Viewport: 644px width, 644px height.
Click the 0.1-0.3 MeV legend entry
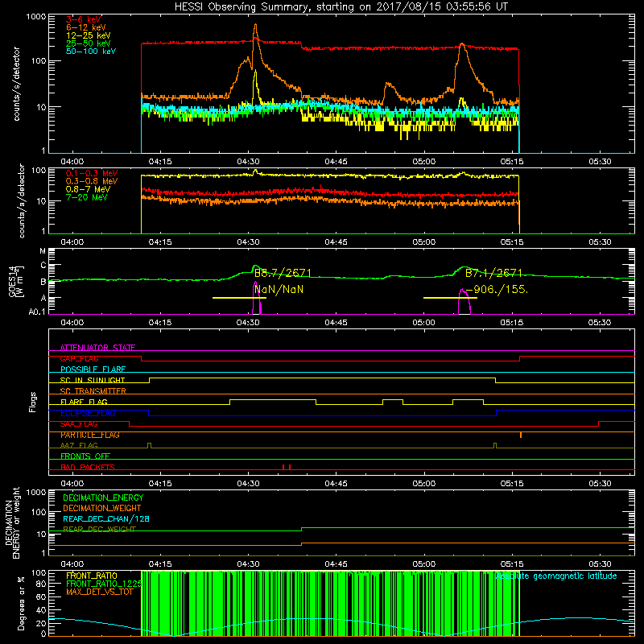tap(92, 173)
